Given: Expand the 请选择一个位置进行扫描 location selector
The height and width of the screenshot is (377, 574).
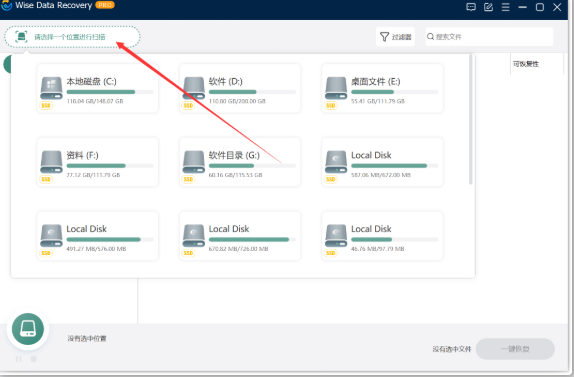Looking at the screenshot, I should click(x=72, y=37).
